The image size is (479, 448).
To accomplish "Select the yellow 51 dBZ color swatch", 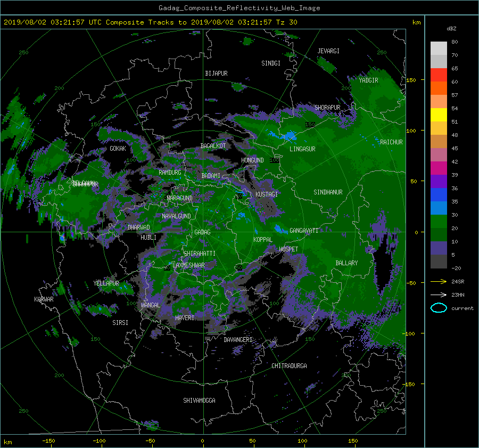I will coord(439,115).
